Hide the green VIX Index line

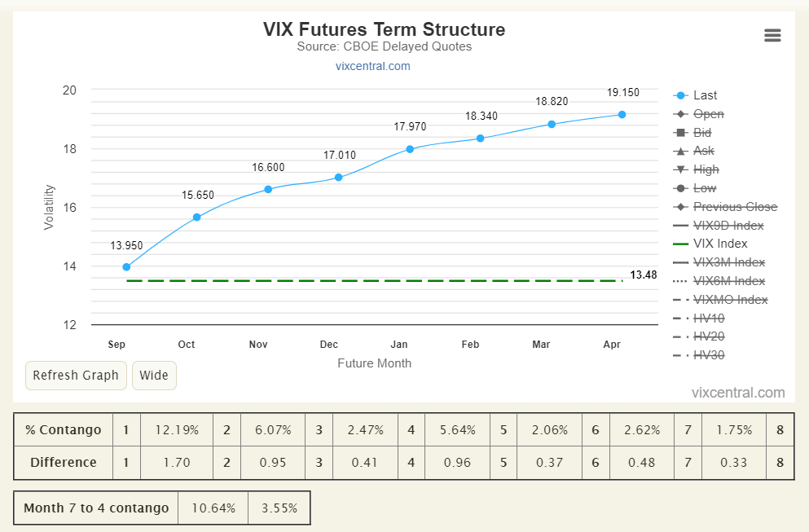[710, 244]
